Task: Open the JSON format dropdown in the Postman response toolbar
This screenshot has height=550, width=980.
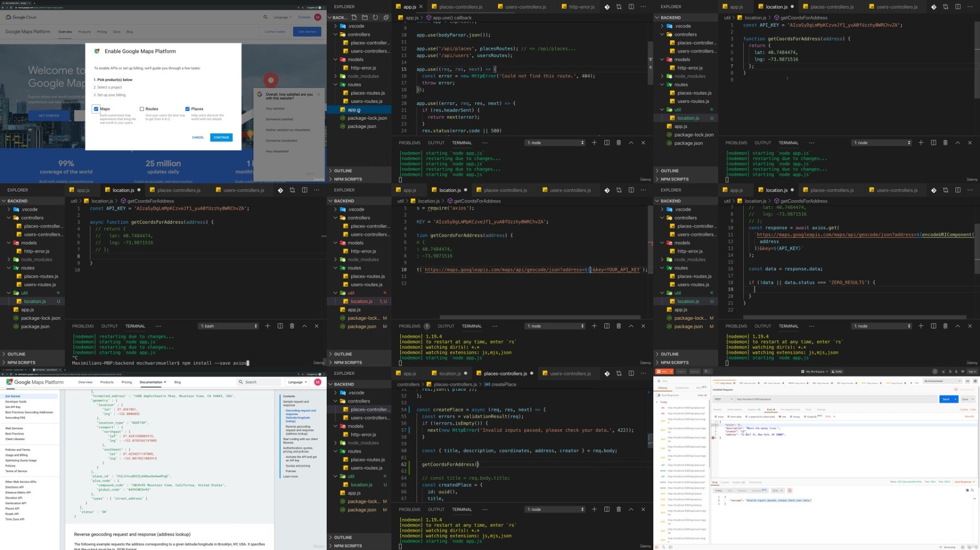Action: point(777,490)
